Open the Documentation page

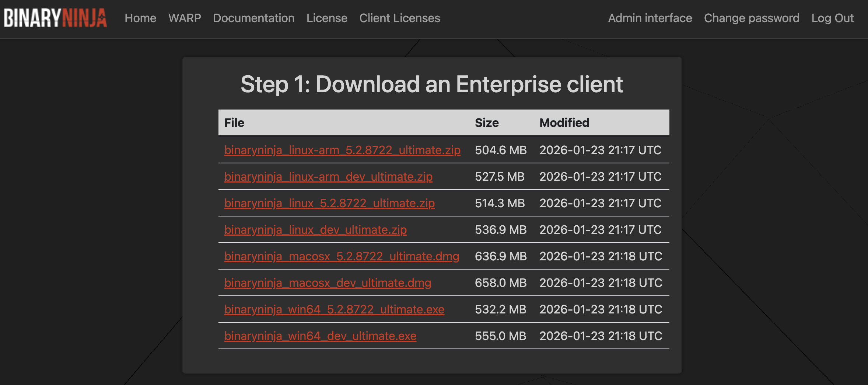tap(253, 18)
